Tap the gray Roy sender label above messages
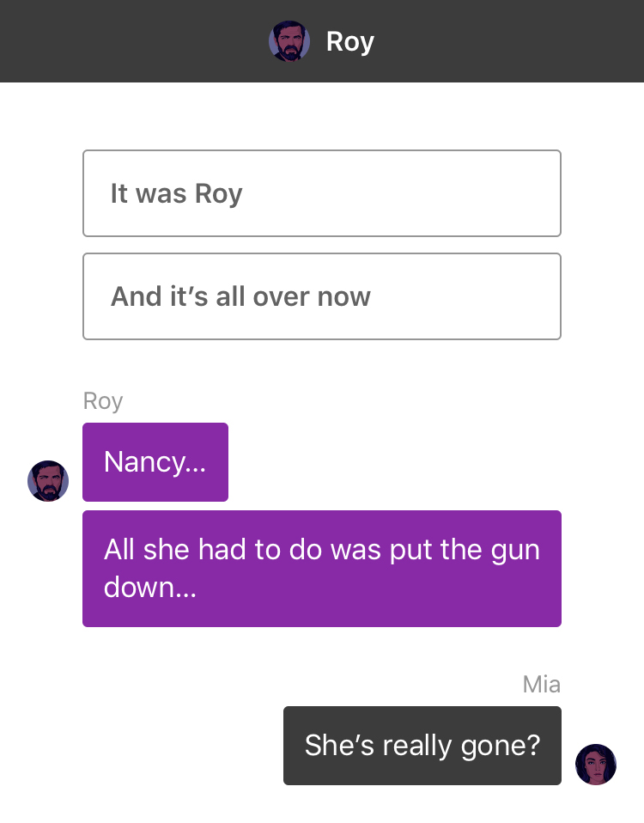The height and width of the screenshot is (823, 644). 103,401
